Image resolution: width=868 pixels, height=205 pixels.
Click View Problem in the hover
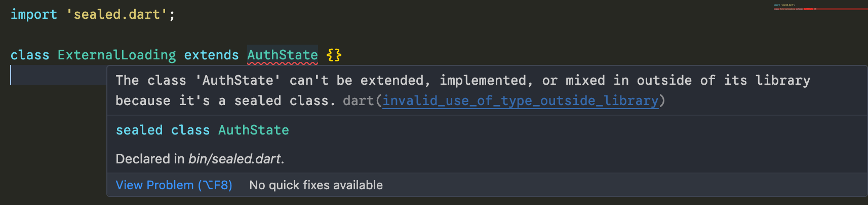coord(174,185)
